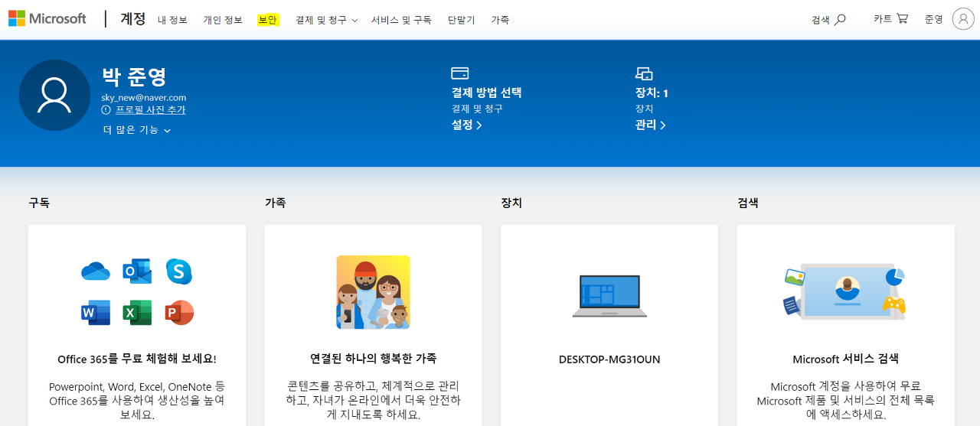Image resolution: width=980 pixels, height=426 pixels.
Task: Click 결제 방법 선택 heading
Action: pos(486,93)
